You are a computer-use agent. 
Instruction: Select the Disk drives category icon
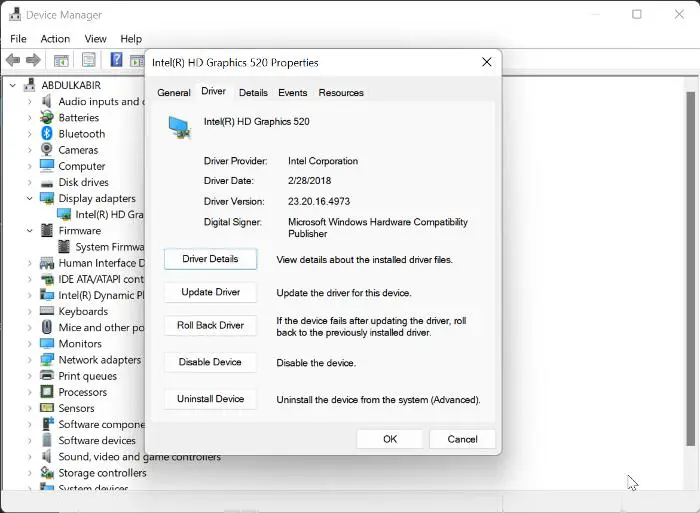click(x=46, y=183)
